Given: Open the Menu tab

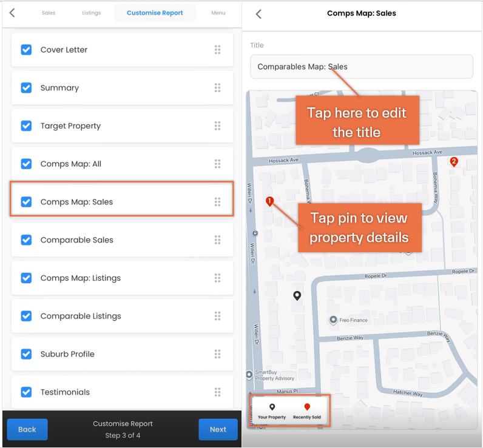Looking at the screenshot, I should point(218,13).
